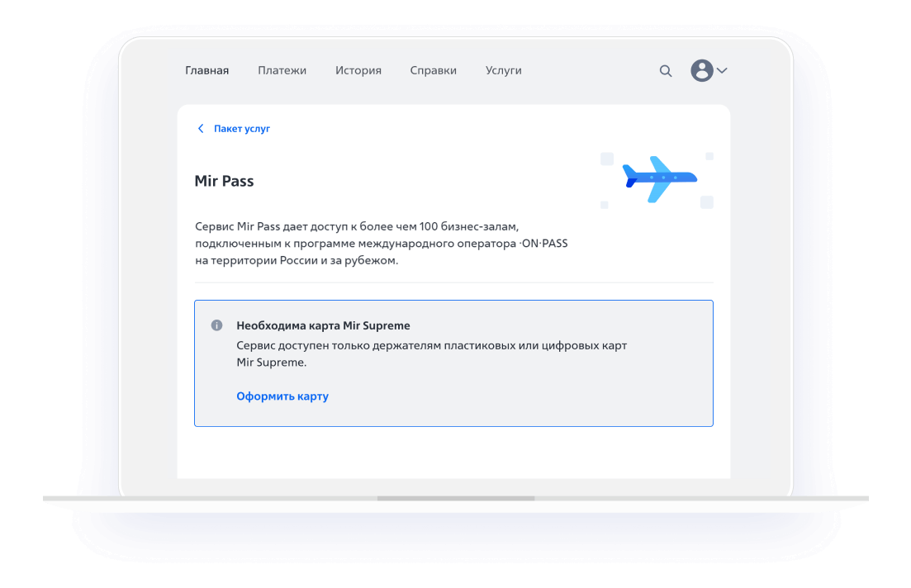Image resolution: width=911 pixels, height=588 pixels.
Task: Click the back arrow chevron
Action: click(200, 129)
